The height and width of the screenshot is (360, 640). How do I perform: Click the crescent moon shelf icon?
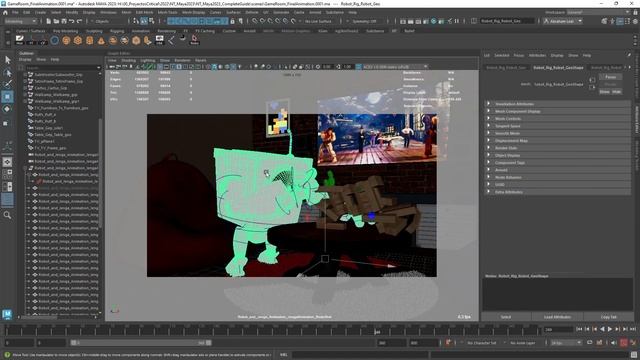(182, 38)
